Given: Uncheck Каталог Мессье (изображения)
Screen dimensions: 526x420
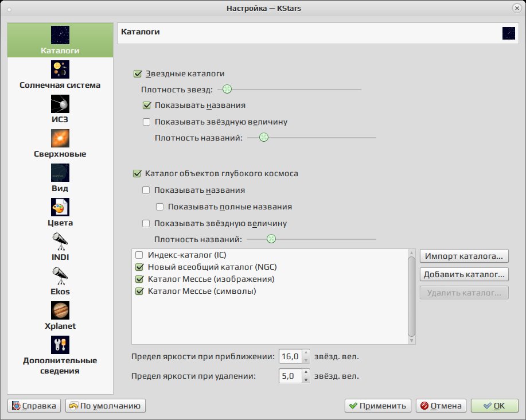Looking at the screenshot, I should tap(139, 279).
